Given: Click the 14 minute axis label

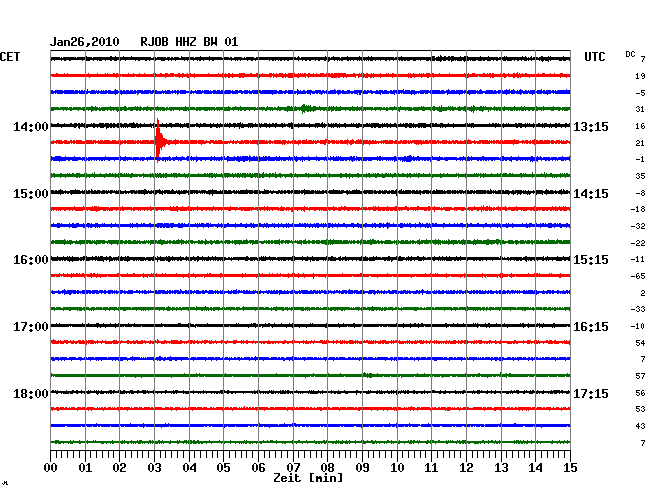Looking at the screenshot, I should [535, 467].
